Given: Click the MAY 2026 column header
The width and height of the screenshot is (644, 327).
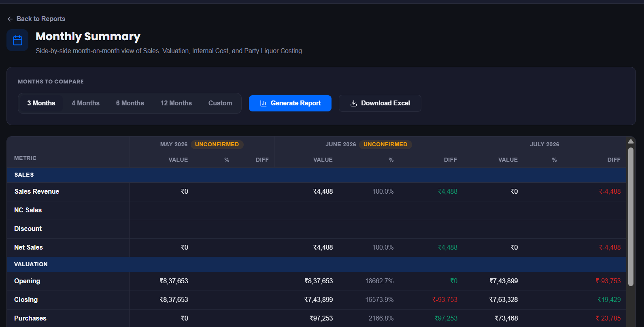Looking at the screenshot, I should pyautogui.click(x=174, y=144).
